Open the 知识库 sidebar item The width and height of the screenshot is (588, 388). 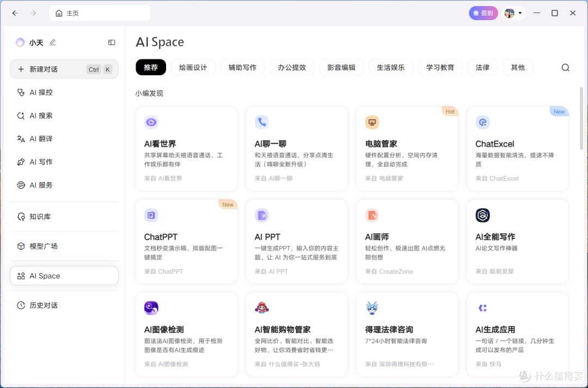(x=64, y=217)
